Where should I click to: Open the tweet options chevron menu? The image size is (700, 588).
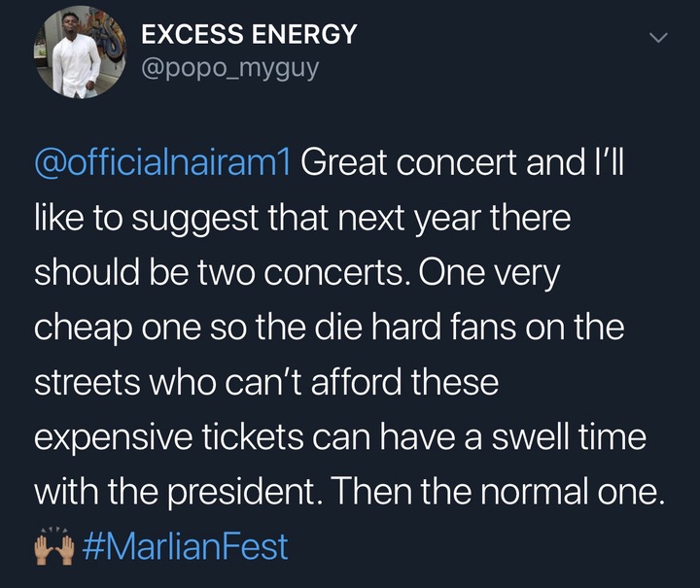(658, 39)
